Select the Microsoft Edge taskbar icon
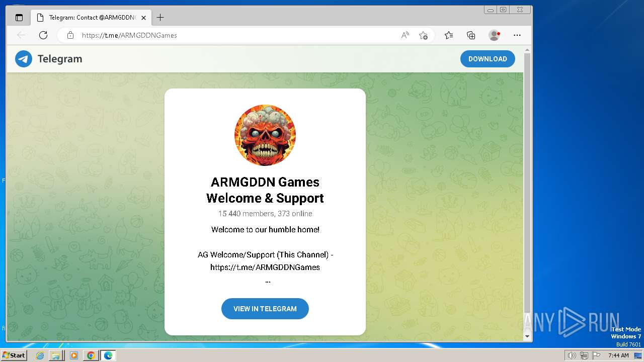 point(108,355)
